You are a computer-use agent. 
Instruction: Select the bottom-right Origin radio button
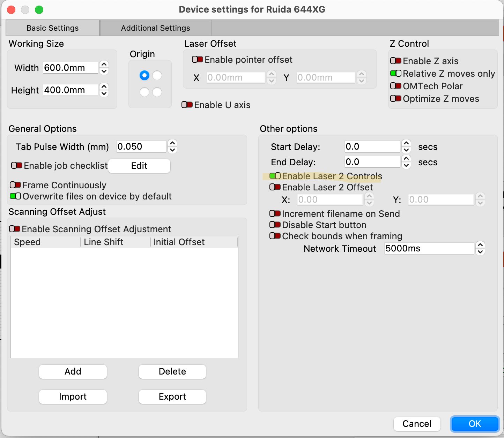tap(157, 92)
